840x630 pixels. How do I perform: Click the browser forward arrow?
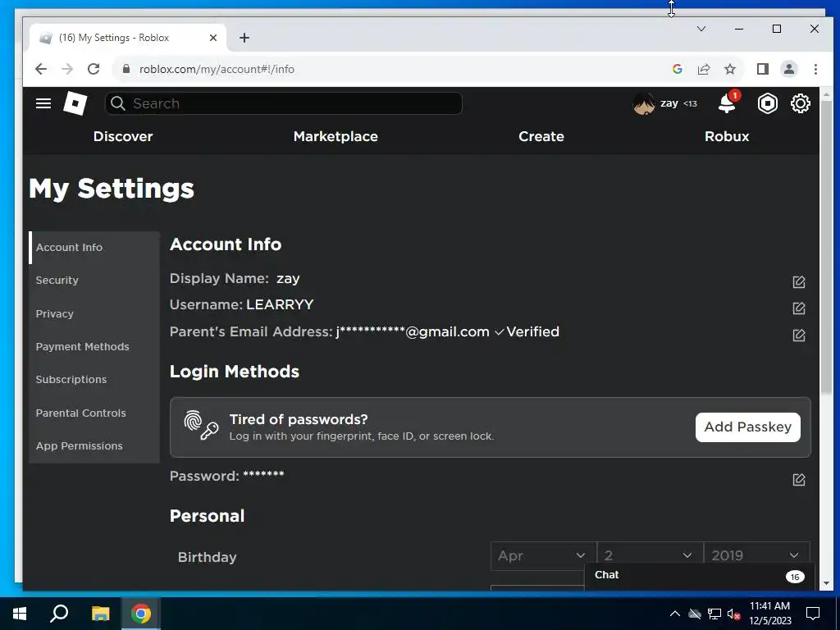tap(67, 69)
